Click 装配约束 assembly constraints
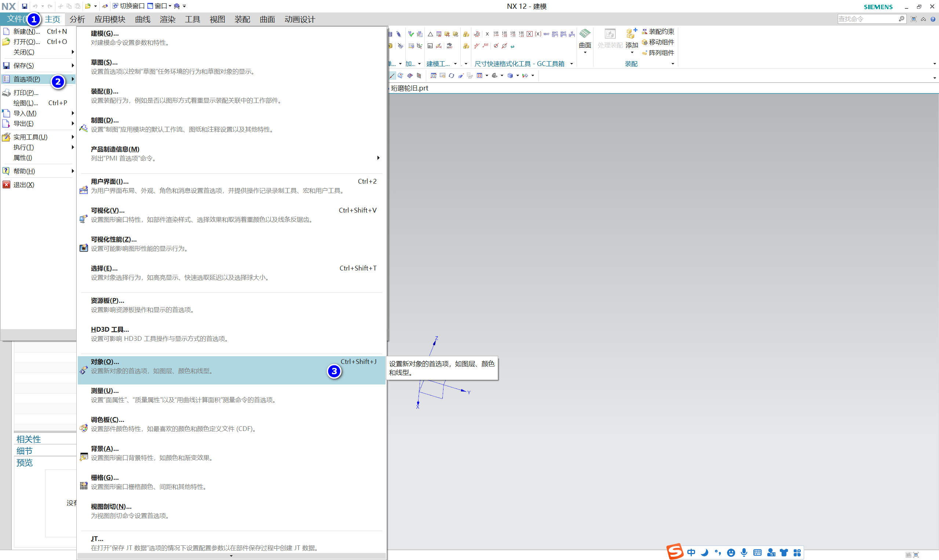939x560 pixels. pyautogui.click(x=658, y=32)
